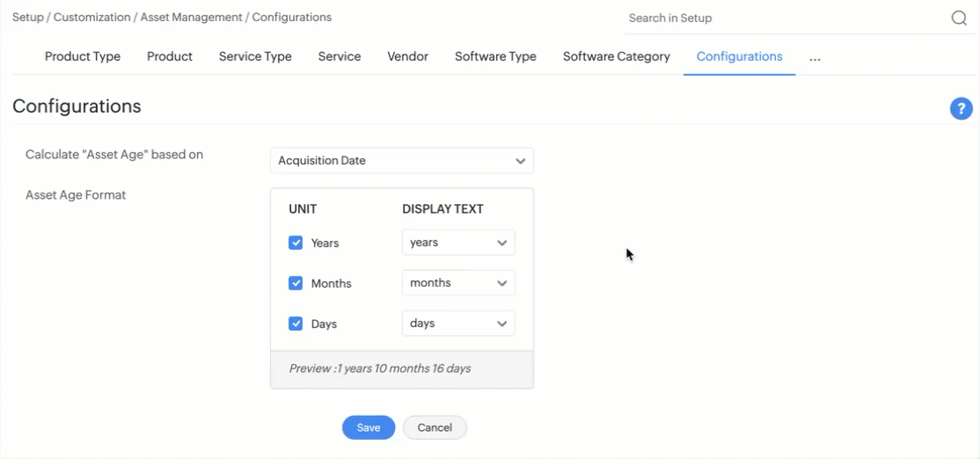Uncheck the Years unit checkbox
Screen dimensions: 980x459
[x=296, y=243]
